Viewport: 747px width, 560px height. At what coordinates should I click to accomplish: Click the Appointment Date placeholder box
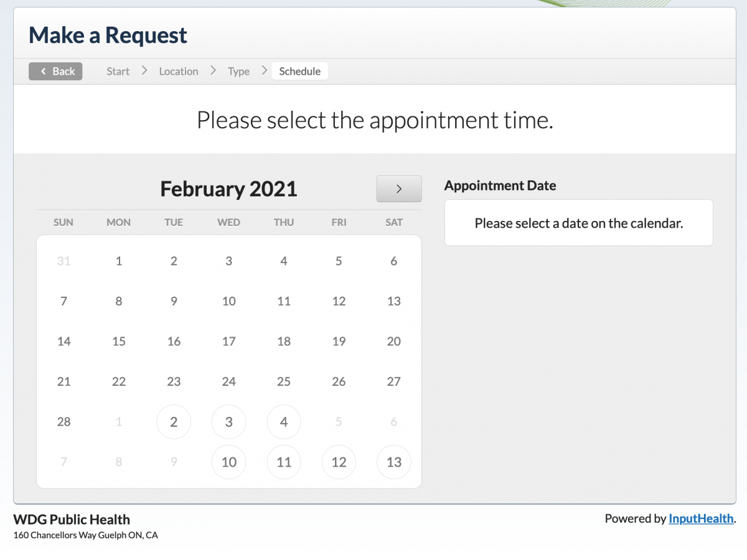click(x=578, y=222)
